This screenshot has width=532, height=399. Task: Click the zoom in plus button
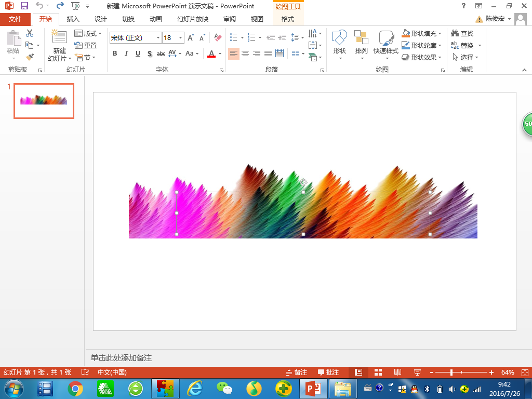491,372
